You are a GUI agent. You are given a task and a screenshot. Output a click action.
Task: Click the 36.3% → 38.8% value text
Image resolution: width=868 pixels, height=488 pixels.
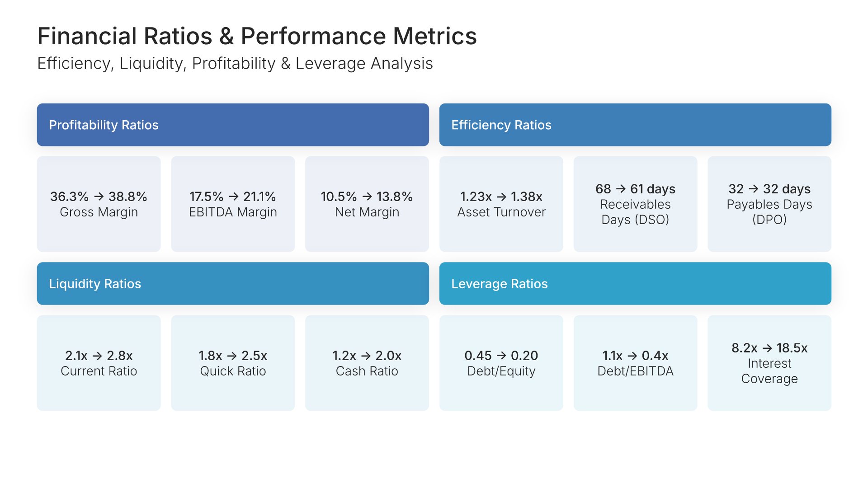(x=99, y=197)
